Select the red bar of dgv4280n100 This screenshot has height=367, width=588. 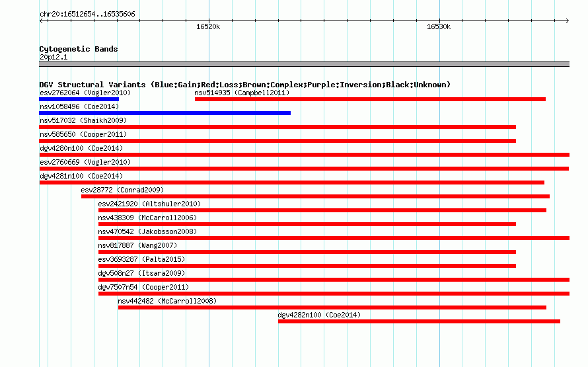click(304, 155)
